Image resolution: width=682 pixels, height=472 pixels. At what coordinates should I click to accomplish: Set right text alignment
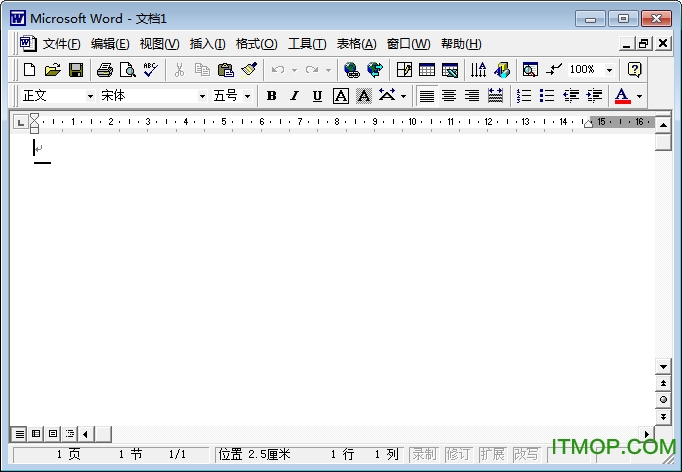point(472,96)
